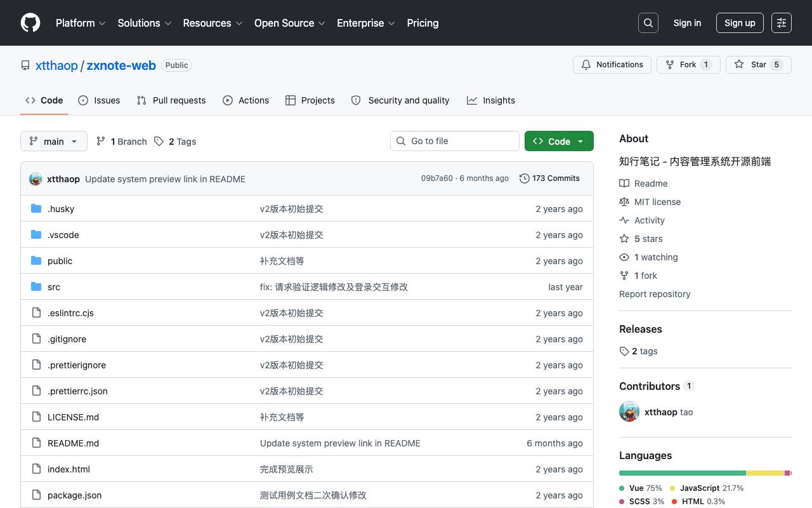Expand the Resources menu
This screenshot has height=508, width=812.
pos(213,23)
